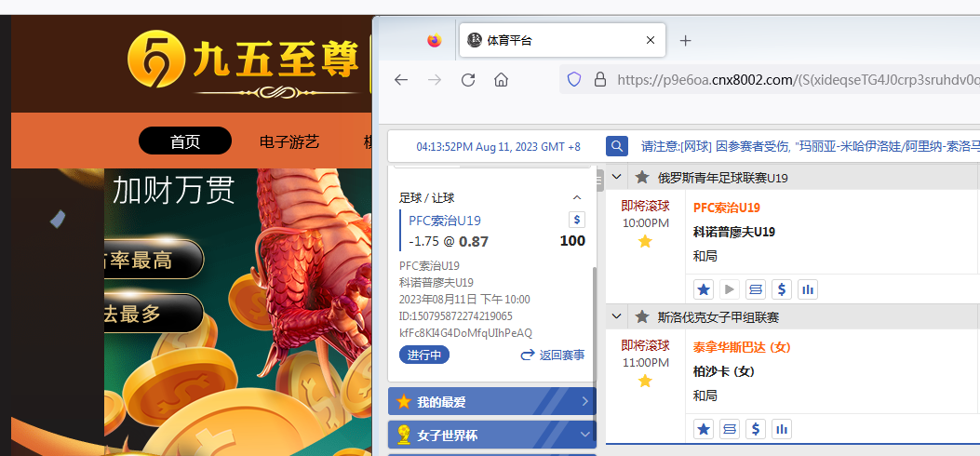The height and width of the screenshot is (456, 980).
Task: Open statistics chart icon for PFC索治U19 match
Action: 808,289
